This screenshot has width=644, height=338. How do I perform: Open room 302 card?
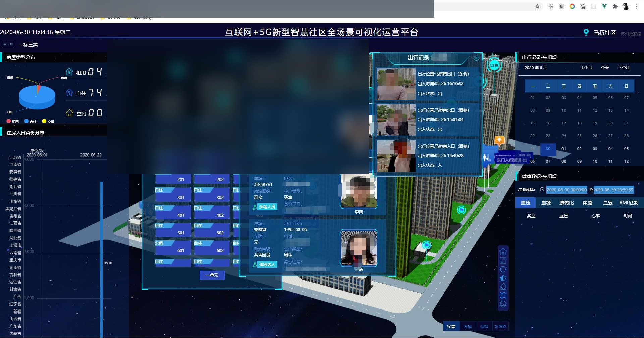[x=212, y=194]
